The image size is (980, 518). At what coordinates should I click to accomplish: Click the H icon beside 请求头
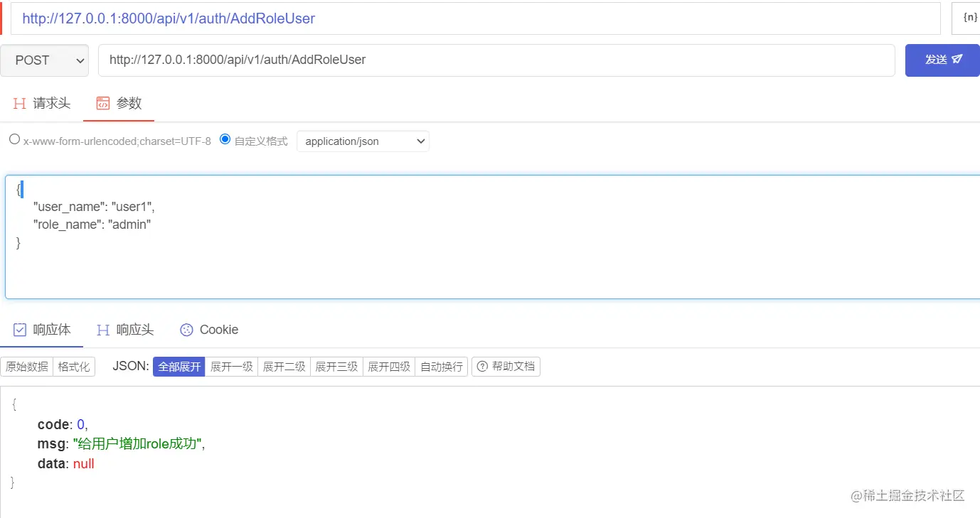(x=20, y=104)
